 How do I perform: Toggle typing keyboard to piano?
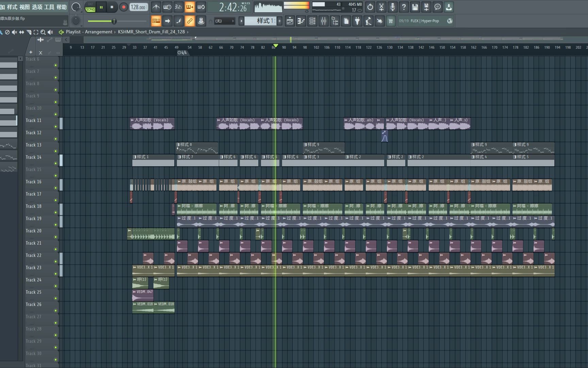coord(156,21)
